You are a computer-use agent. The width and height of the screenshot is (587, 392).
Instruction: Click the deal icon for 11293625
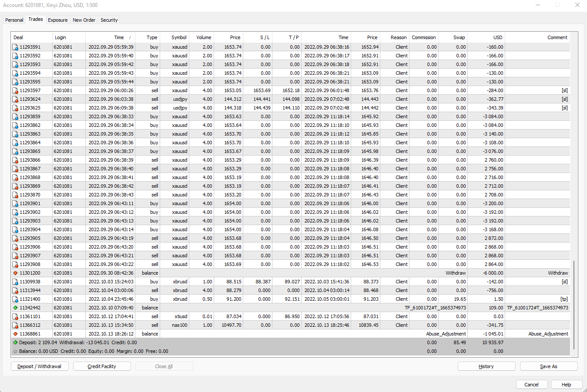pos(15,108)
